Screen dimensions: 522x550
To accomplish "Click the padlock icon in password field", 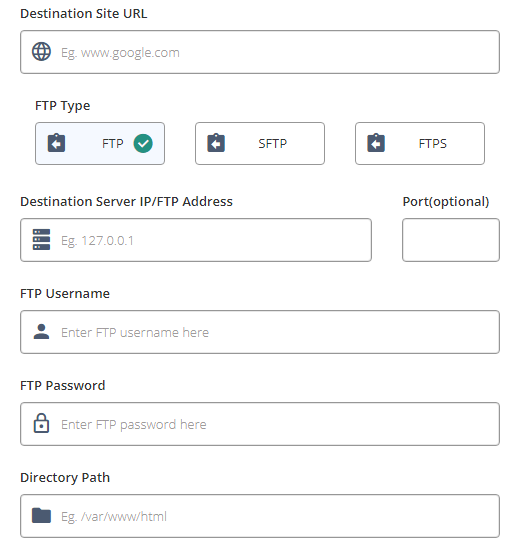I will [41, 423].
